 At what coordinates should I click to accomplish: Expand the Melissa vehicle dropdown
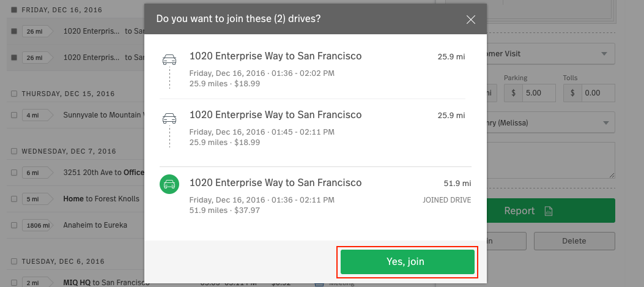tap(551, 122)
